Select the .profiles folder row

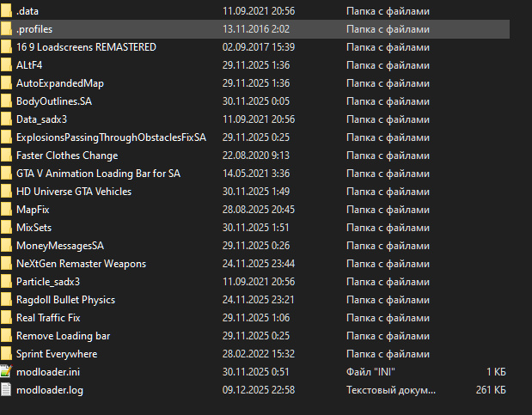[34, 29]
